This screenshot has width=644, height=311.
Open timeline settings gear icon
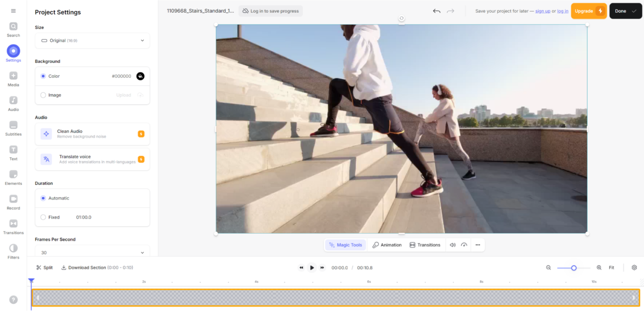[634, 268]
